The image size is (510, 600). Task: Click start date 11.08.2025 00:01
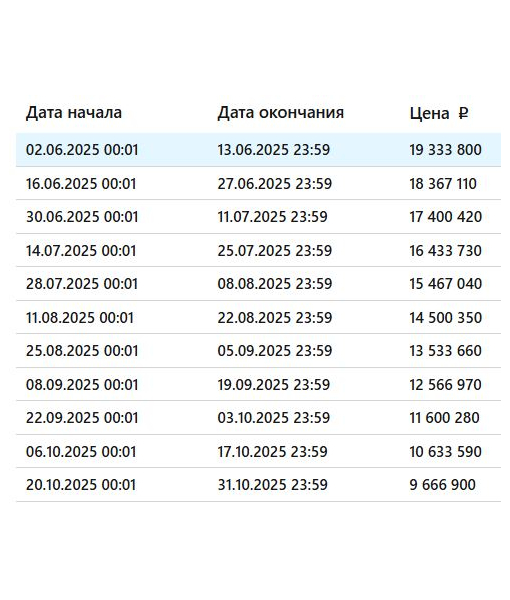80,318
